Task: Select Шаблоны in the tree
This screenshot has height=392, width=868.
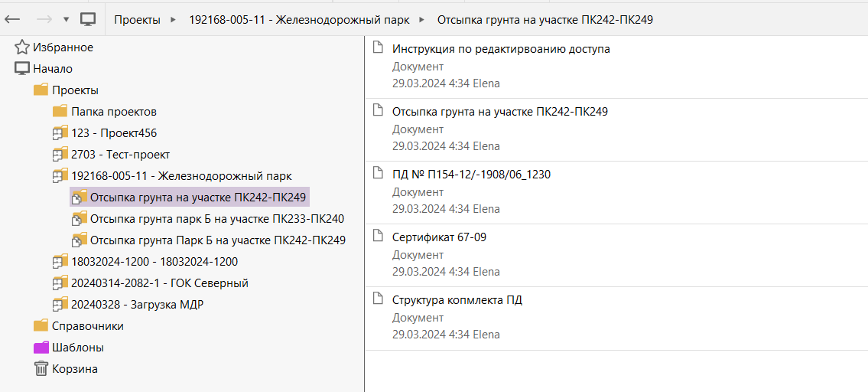Action: tap(78, 348)
